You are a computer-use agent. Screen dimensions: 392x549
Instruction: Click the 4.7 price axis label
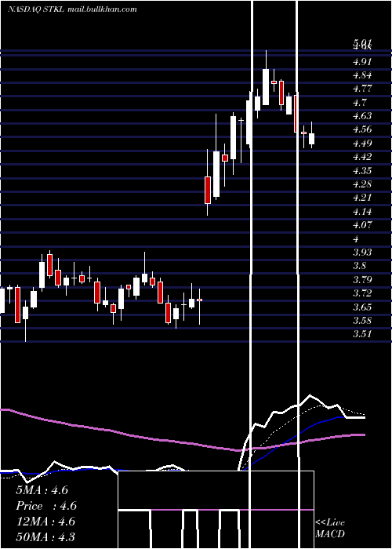tap(359, 103)
